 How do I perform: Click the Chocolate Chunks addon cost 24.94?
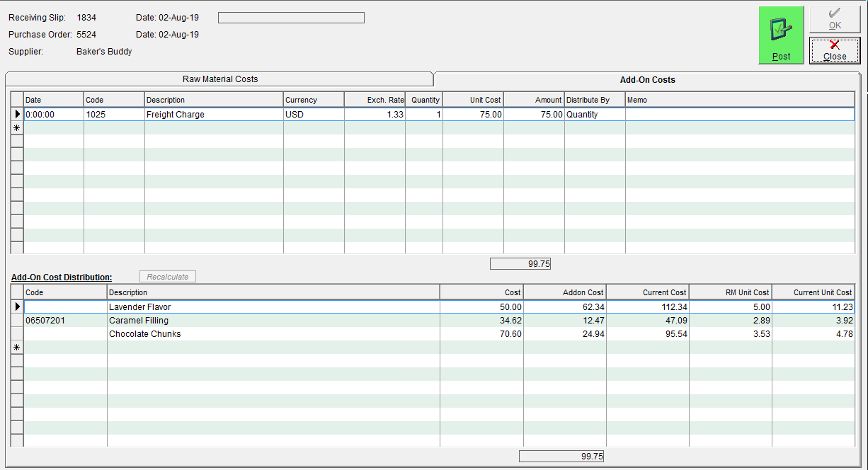click(x=565, y=334)
